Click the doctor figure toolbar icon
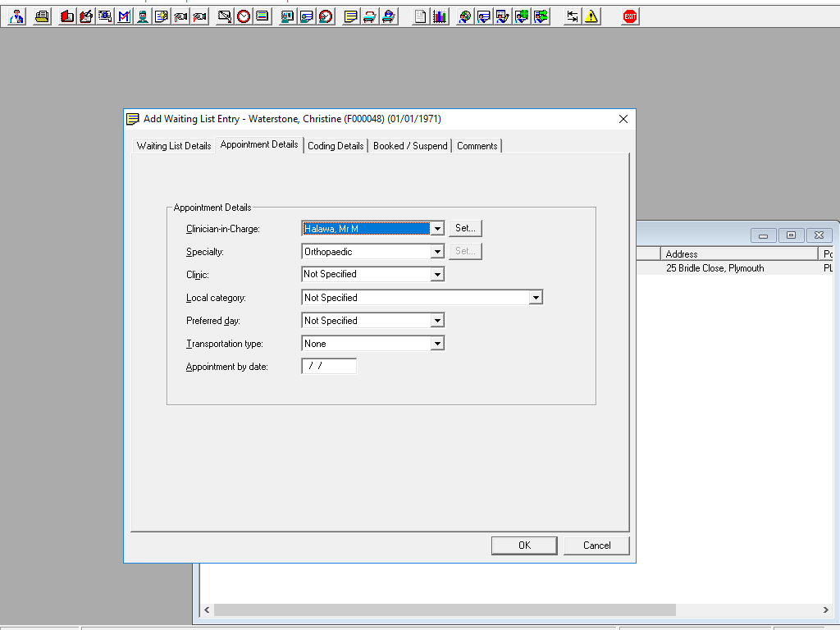This screenshot has height=630, width=840. [x=16, y=16]
